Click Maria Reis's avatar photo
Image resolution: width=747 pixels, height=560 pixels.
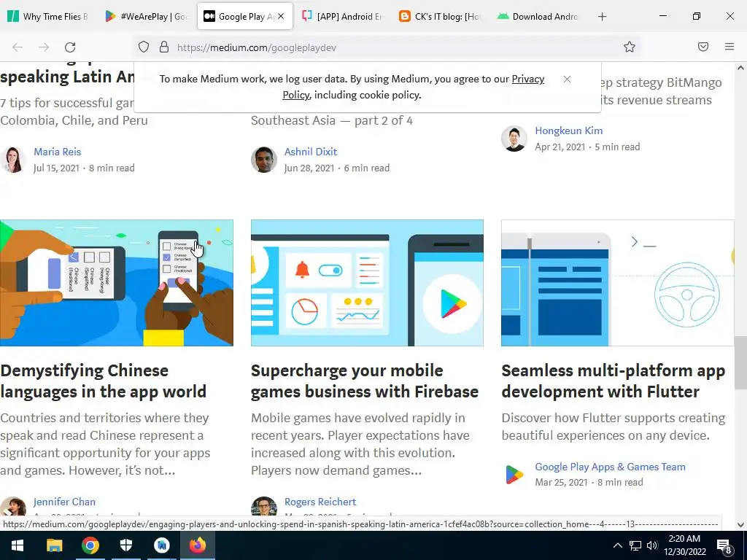point(13,160)
